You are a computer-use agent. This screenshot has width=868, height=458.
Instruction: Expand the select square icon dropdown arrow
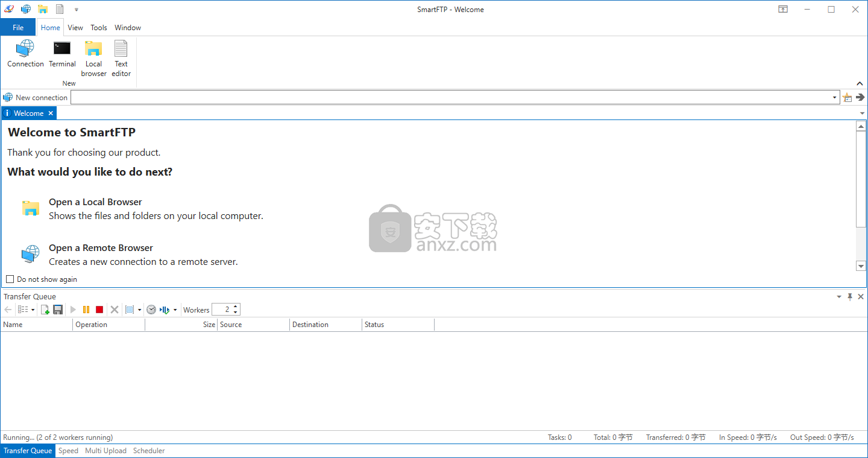pyautogui.click(x=139, y=310)
